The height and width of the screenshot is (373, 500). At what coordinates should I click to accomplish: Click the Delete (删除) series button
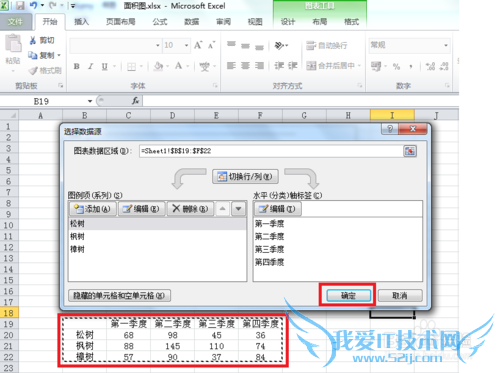[x=190, y=209]
